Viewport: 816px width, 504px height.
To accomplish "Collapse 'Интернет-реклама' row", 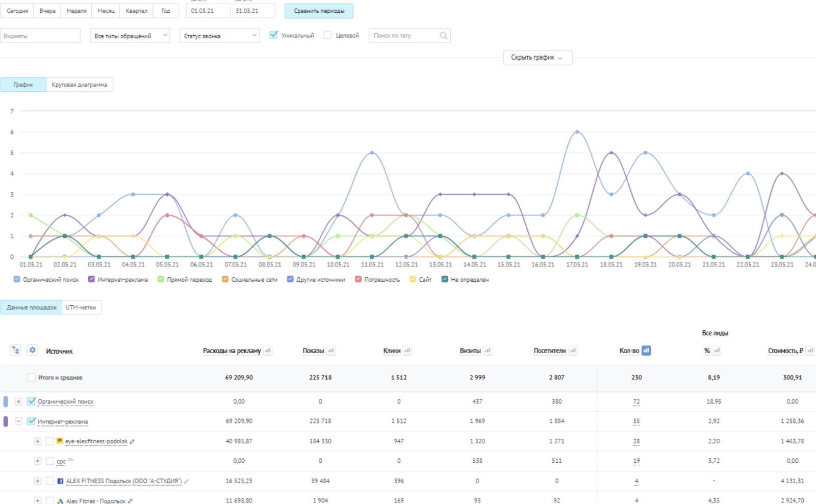I will pyautogui.click(x=18, y=421).
